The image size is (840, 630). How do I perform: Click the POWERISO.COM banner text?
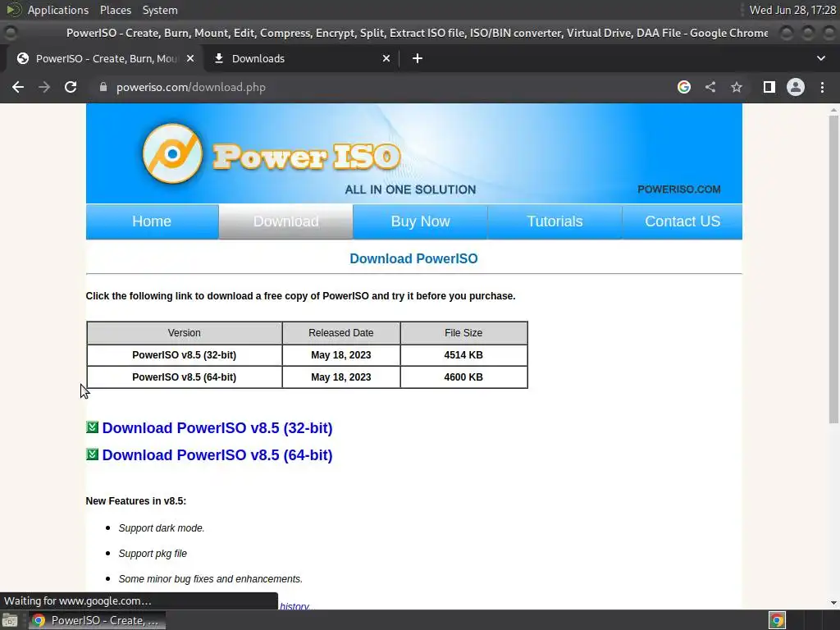pos(678,189)
